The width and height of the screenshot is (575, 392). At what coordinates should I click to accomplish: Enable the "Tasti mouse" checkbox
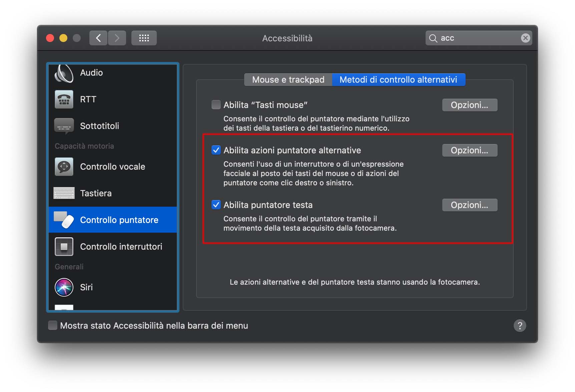216,105
